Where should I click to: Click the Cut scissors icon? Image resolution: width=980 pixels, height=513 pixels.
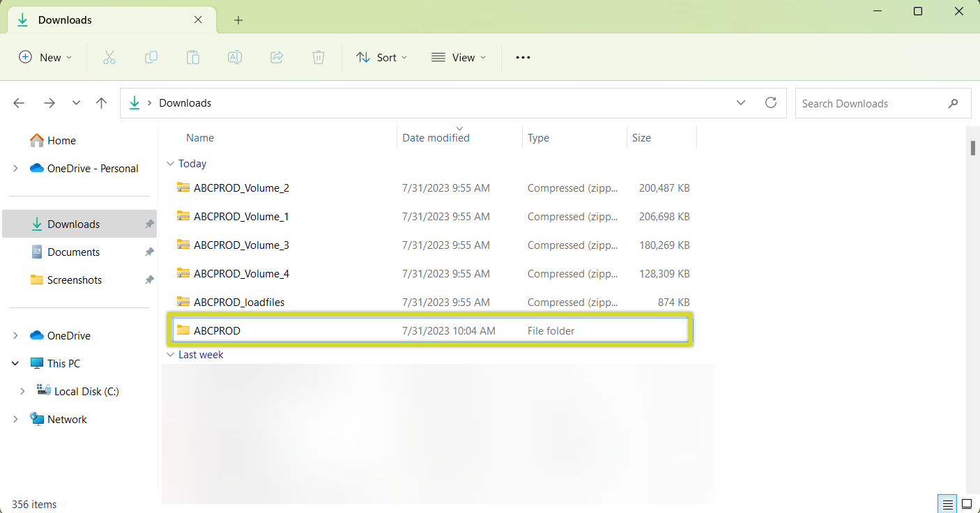pyautogui.click(x=109, y=57)
